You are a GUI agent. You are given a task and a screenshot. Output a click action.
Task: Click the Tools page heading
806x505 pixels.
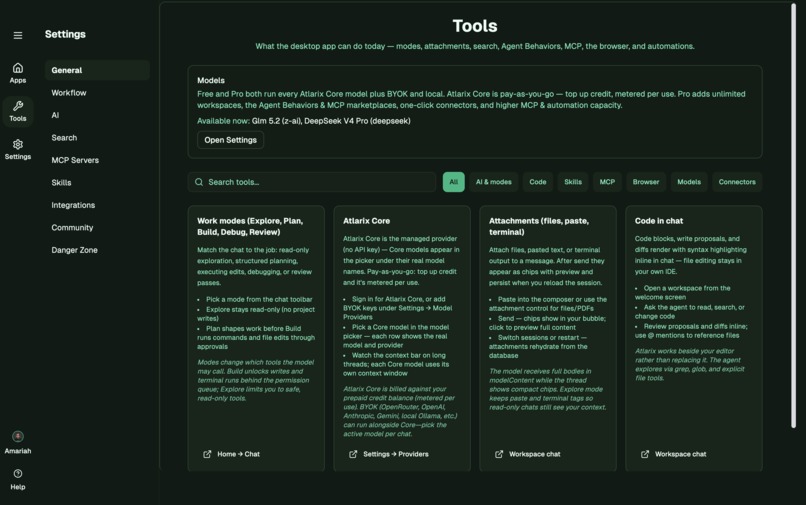click(475, 26)
